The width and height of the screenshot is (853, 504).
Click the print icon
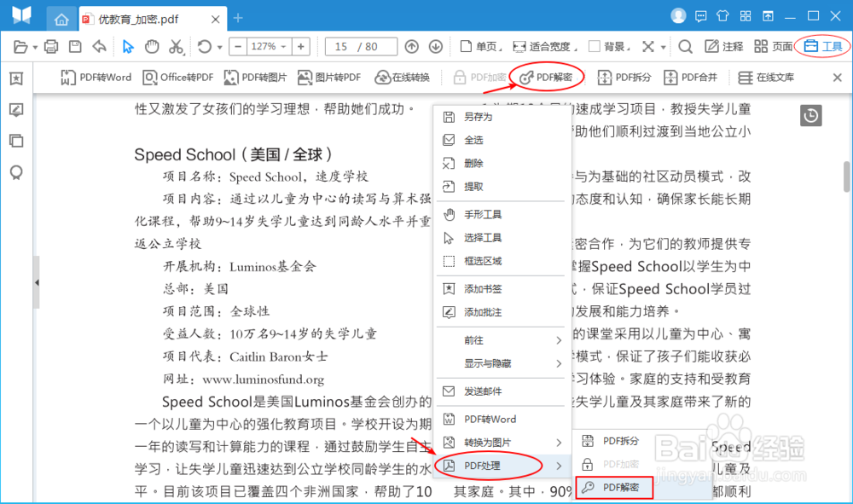pyautogui.click(x=51, y=47)
